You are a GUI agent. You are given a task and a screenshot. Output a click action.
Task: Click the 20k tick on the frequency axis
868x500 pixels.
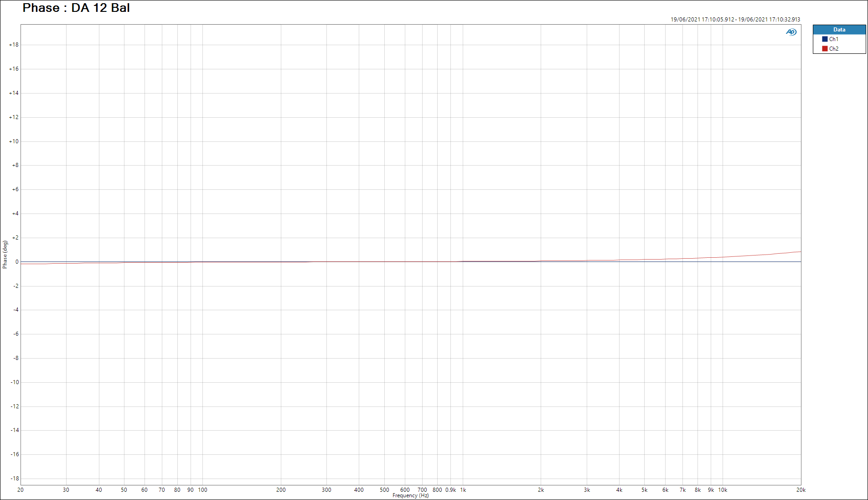801,490
